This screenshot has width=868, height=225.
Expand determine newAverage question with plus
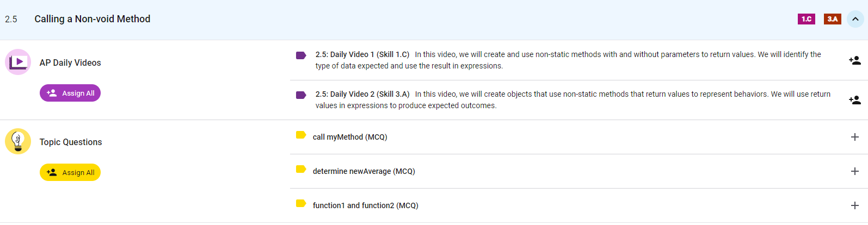tap(854, 171)
